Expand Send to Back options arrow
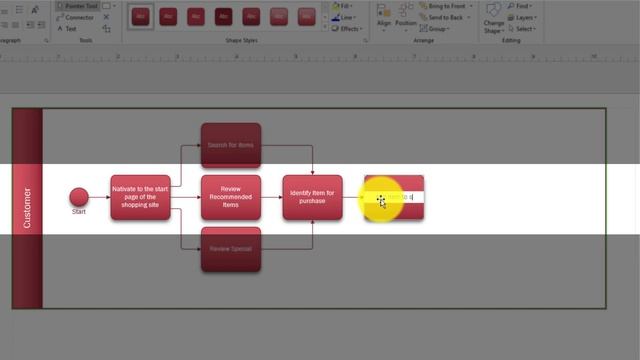640x360 pixels. click(469, 18)
